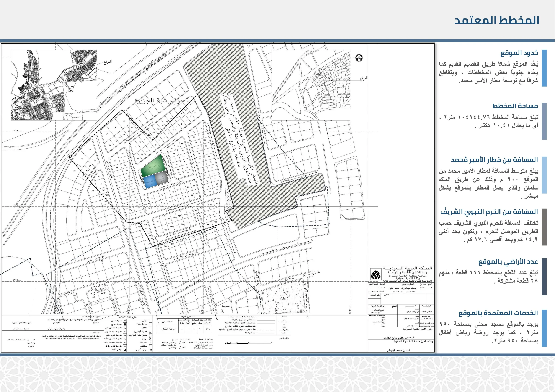
Task: Click 'وكيل الامين للتنمية العمرانية' signature line
Action: (418, 329)
